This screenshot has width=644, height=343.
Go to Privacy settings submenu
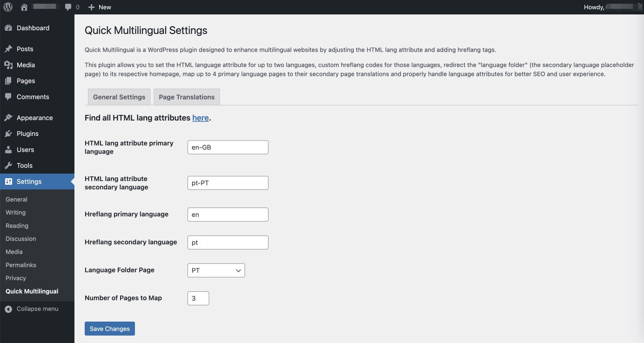16,278
